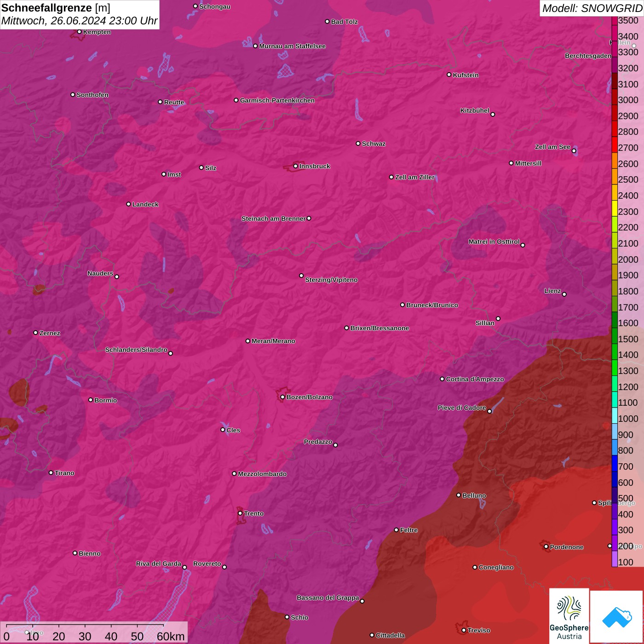Click the Schlanders/Silandro label
644x644 pixels.
pos(137,350)
